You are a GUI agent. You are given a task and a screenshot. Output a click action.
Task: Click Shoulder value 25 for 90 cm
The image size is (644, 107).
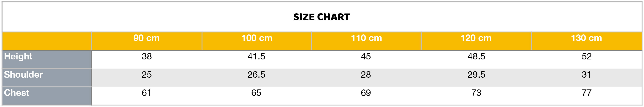(x=147, y=75)
